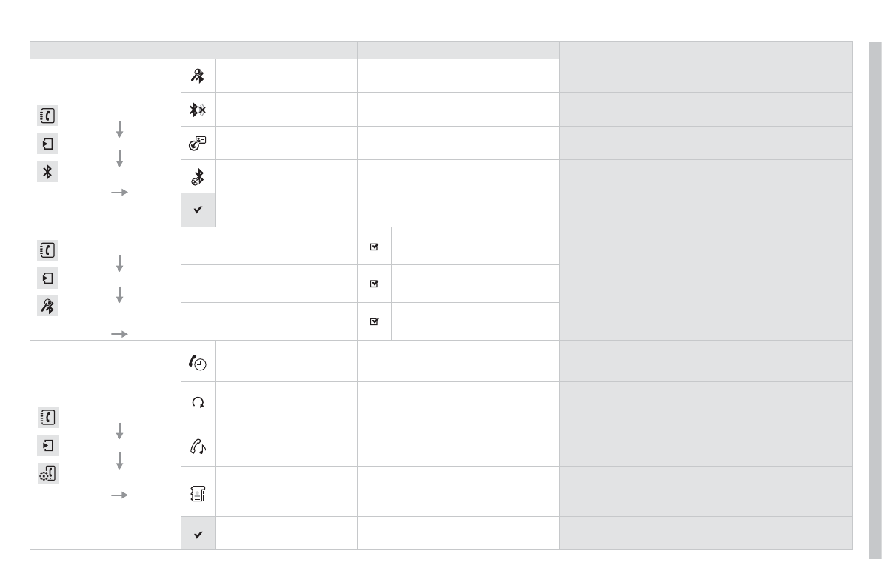Click the Bluetooth disconnect icon with the X

point(198,110)
